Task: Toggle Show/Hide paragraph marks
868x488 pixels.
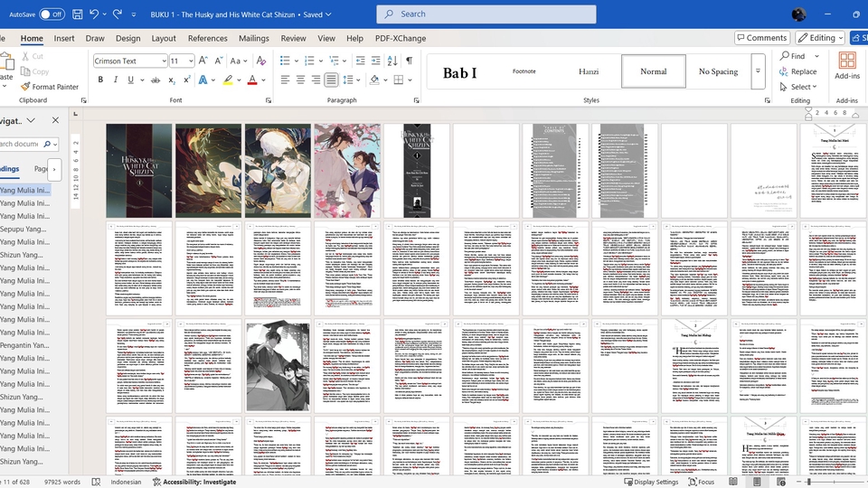Action: (x=409, y=61)
